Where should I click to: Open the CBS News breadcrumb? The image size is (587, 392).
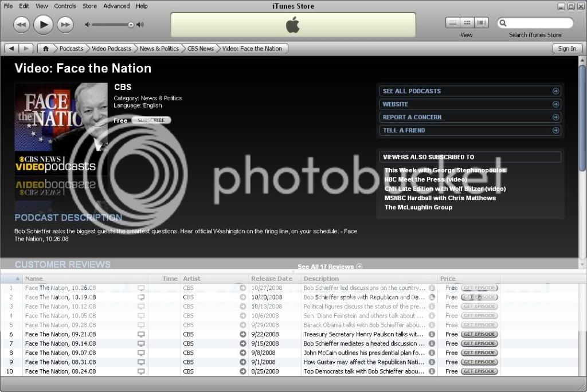pyautogui.click(x=200, y=48)
